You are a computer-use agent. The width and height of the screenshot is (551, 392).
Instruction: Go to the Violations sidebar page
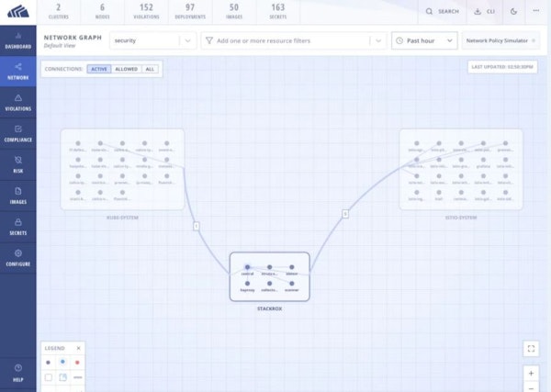click(18, 103)
